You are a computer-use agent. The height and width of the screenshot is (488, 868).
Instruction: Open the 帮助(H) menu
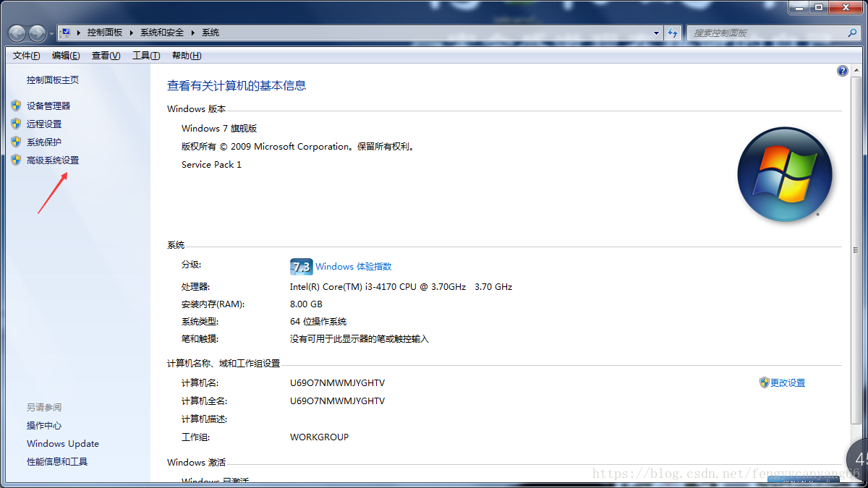pyautogui.click(x=187, y=56)
